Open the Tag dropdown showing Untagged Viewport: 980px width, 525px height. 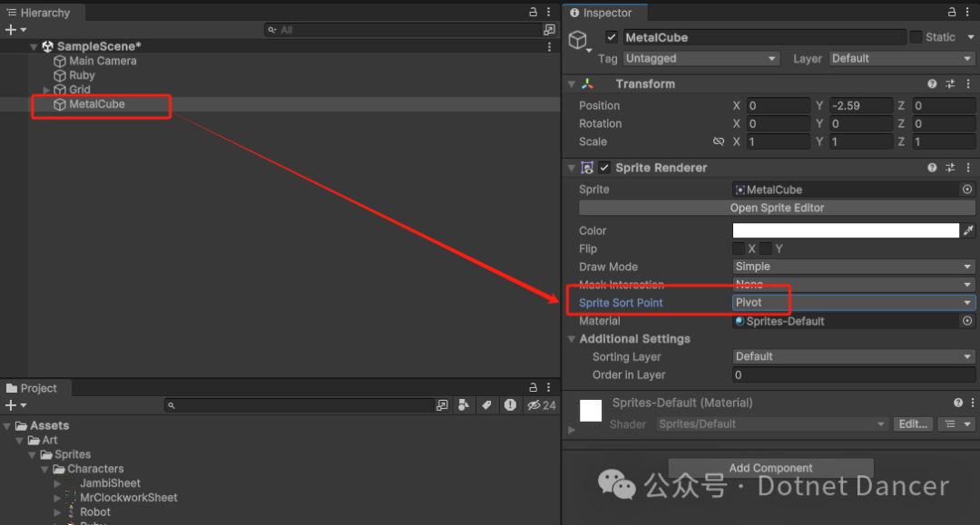[x=701, y=58]
